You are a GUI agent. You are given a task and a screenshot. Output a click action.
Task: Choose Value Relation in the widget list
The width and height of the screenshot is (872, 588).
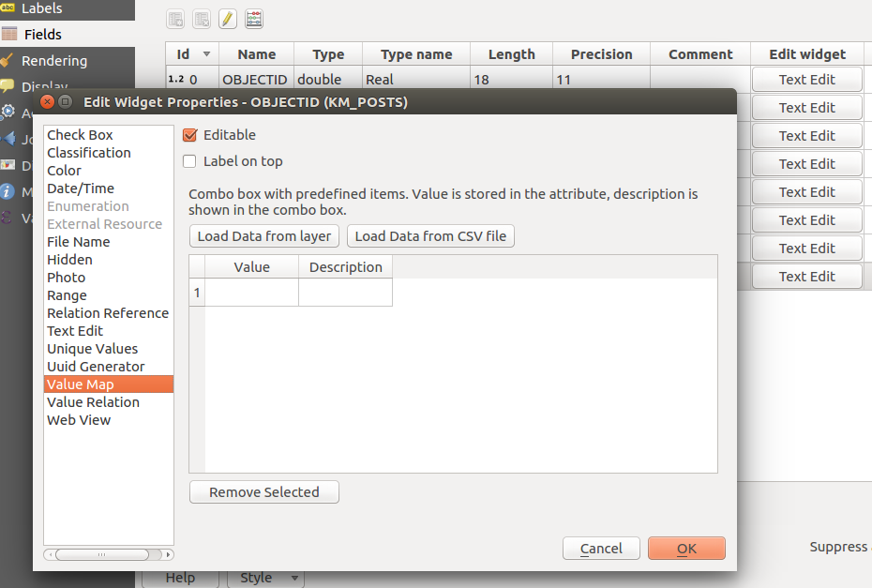[x=109, y=402]
